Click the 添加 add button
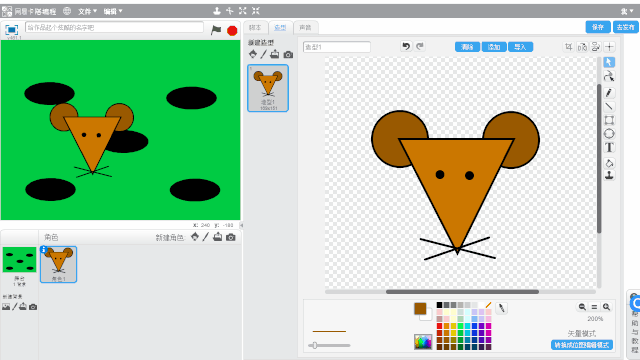The image size is (640, 360). (494, 47)
